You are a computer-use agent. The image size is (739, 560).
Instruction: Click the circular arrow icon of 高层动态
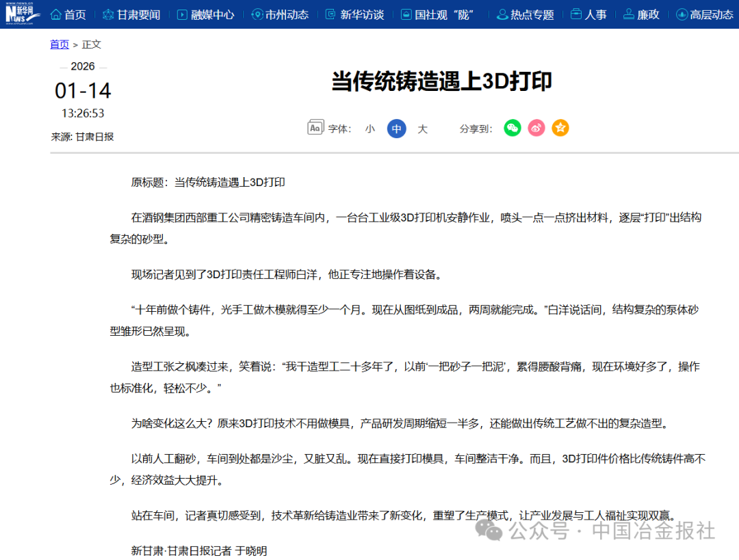coord(681,14)
